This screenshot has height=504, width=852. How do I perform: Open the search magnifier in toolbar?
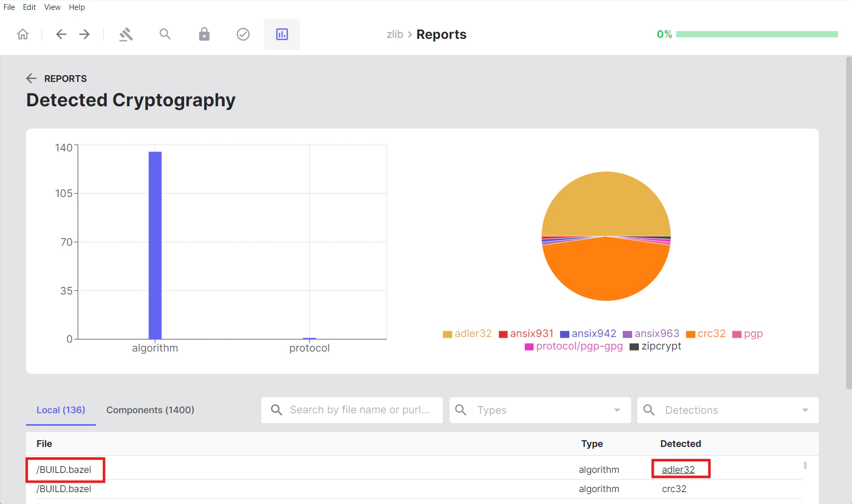pyautogui.click(x=165, y=34)
